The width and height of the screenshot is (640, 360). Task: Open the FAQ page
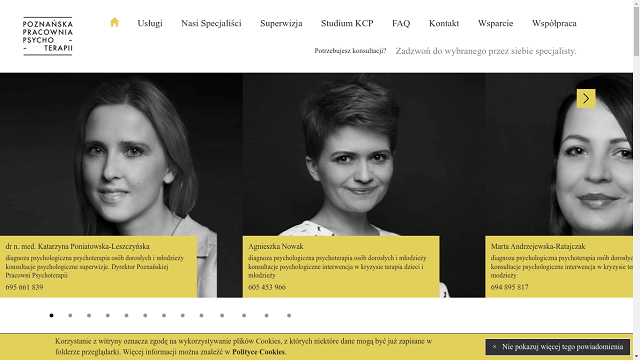(401, 23)
